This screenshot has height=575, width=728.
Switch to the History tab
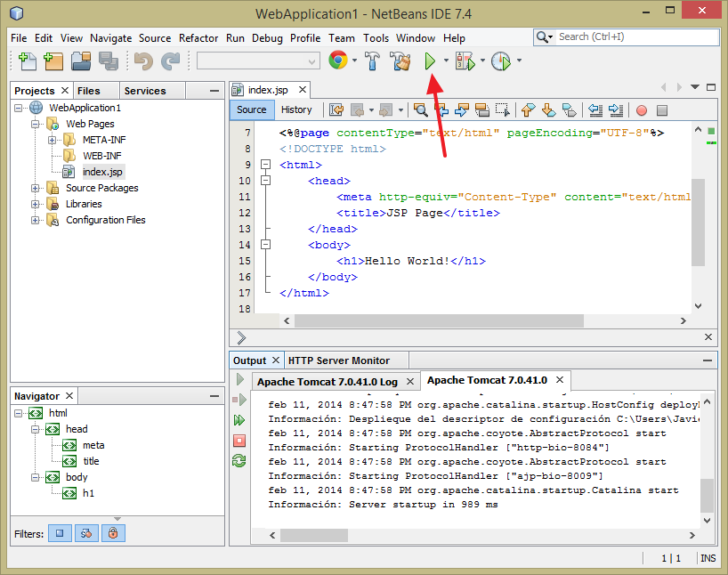coord(296,109)
